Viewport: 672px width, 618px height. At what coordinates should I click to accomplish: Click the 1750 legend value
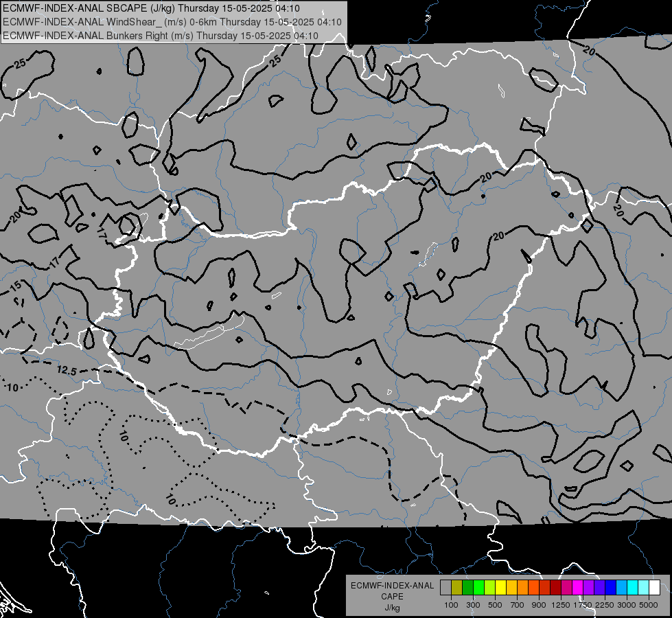coord(583,605)
